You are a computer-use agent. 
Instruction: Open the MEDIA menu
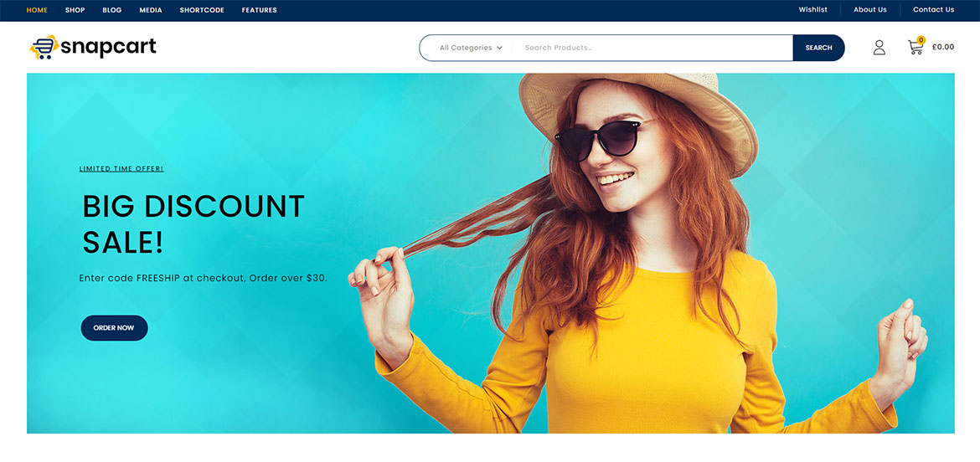pos(151,10)
